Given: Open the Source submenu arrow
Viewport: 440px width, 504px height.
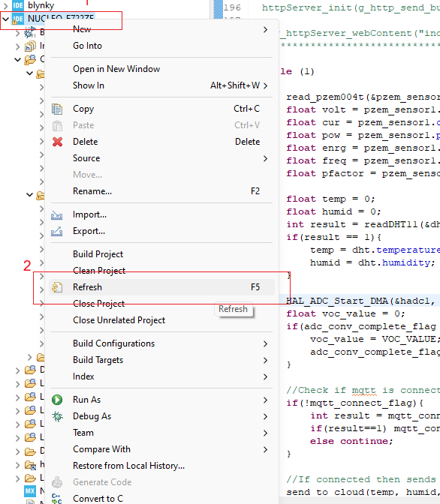Looking at the screenshot, I should click(265, 158).
